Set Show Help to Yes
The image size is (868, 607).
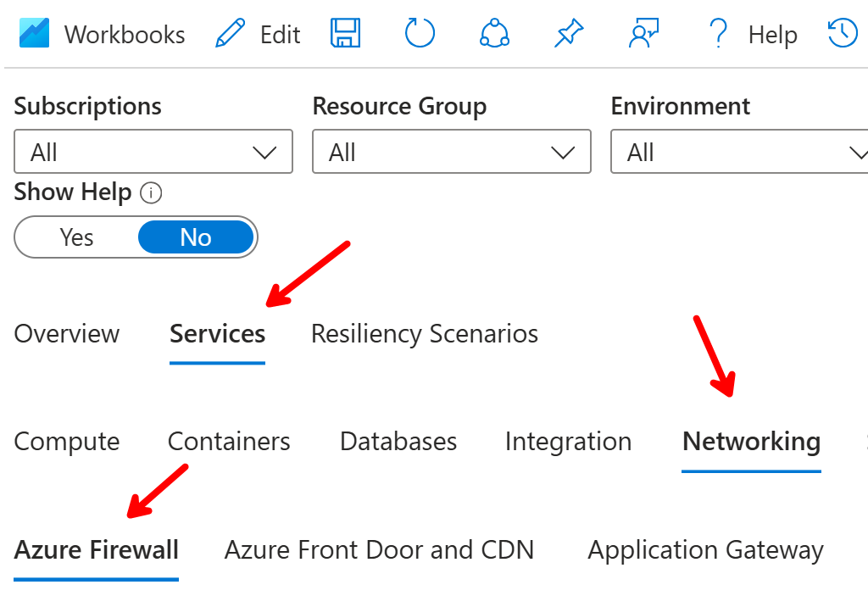(76, 237)
